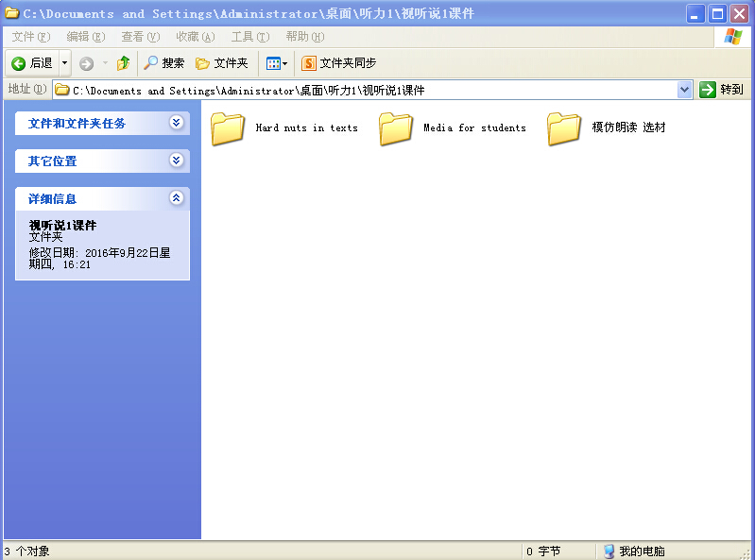This screenshot has width=755, height=560.
Task: Click the 详细信息 header text
Action: (52, 198)
